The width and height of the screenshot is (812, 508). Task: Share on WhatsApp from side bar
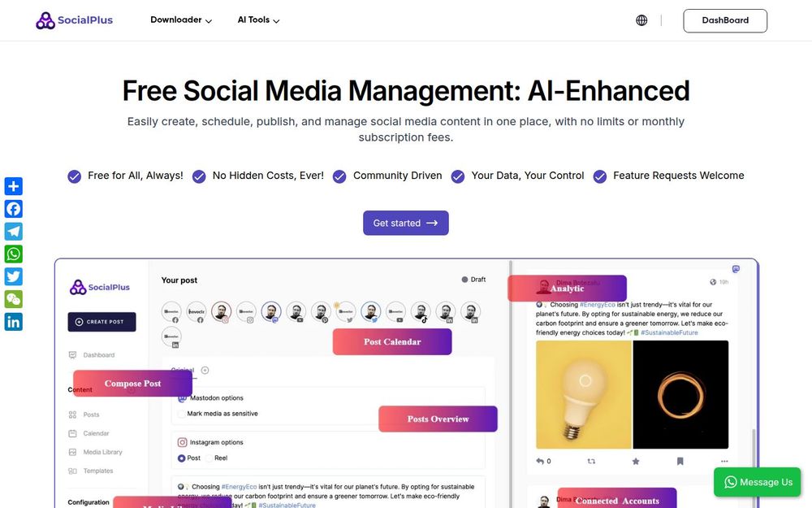(x=14, y=254)
